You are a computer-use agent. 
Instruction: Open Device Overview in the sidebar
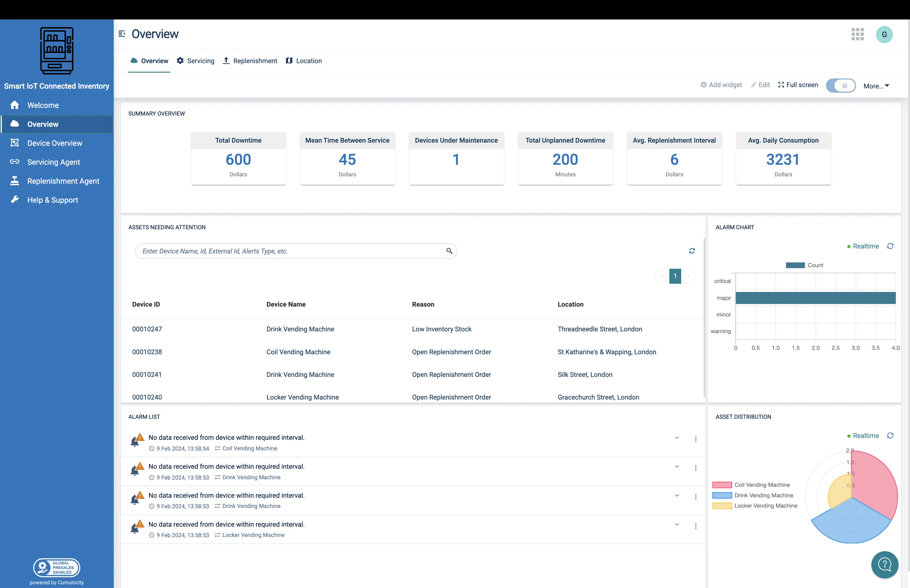(55, 143)
